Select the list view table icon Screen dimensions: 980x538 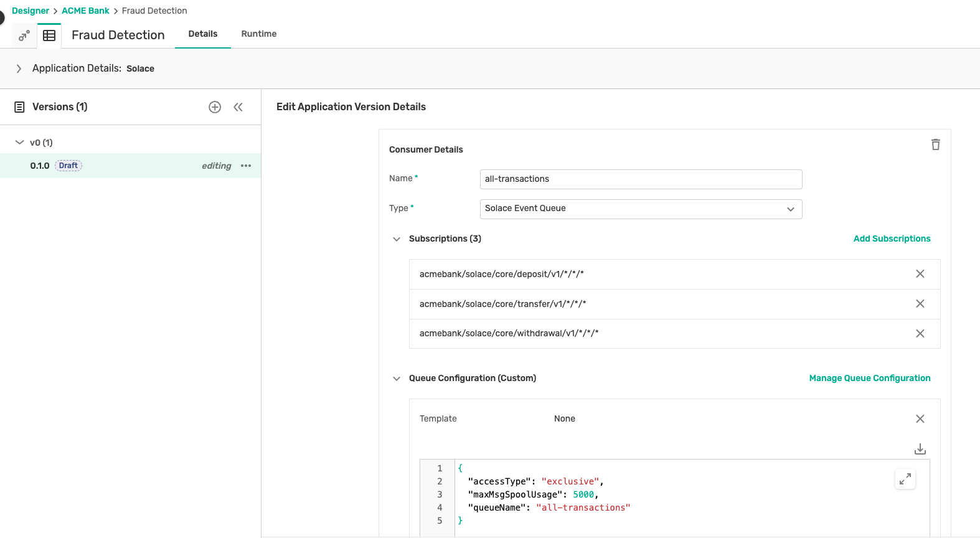click(49, 36)
